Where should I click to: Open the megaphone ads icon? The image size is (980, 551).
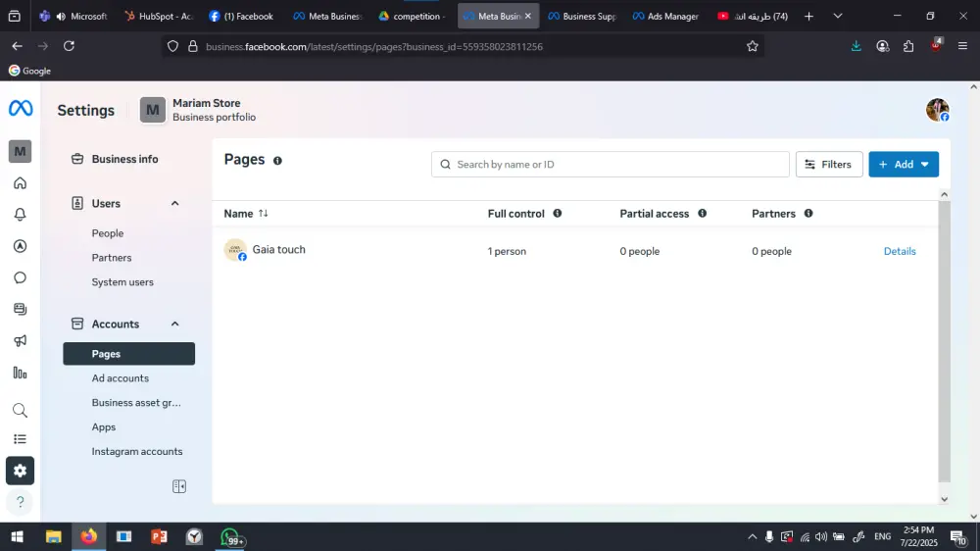click(x=20, y=341)
